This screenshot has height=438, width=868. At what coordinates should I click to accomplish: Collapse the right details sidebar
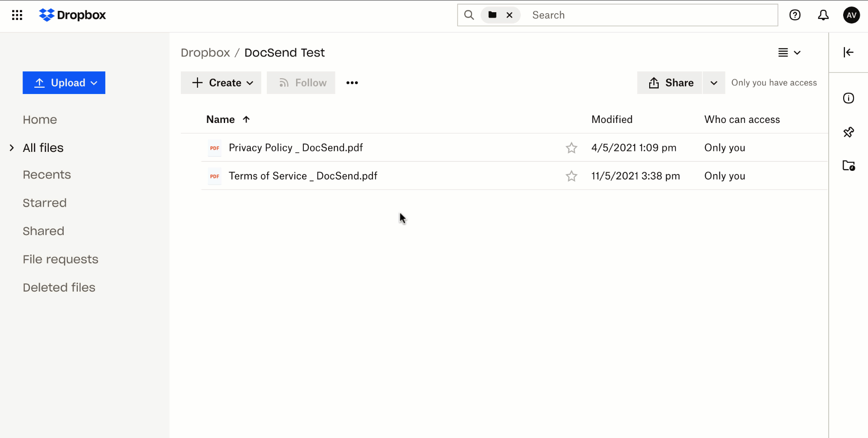click(x=848, y=52)
